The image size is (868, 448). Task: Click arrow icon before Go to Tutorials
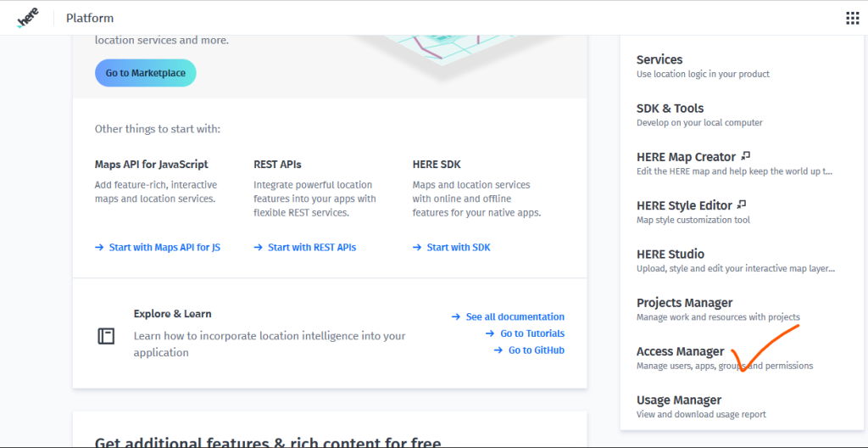pos(490,333)
